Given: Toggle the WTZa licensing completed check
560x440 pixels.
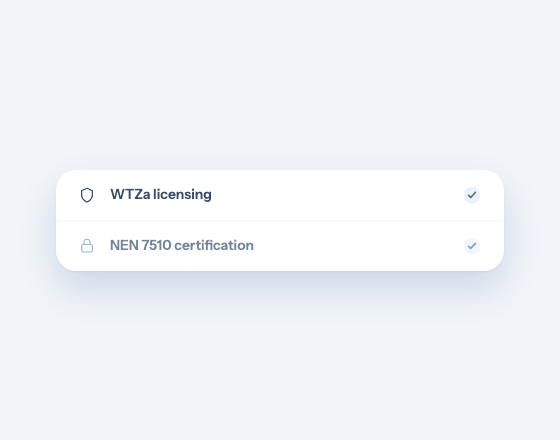Looking at the screenshot, I should tap(472, 195).
